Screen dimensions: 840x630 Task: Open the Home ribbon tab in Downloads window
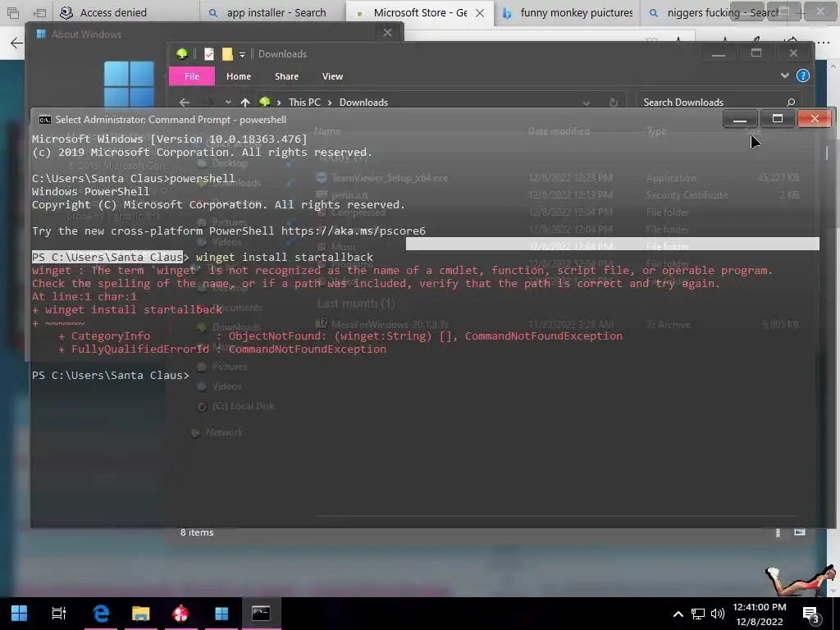[239, 76]
